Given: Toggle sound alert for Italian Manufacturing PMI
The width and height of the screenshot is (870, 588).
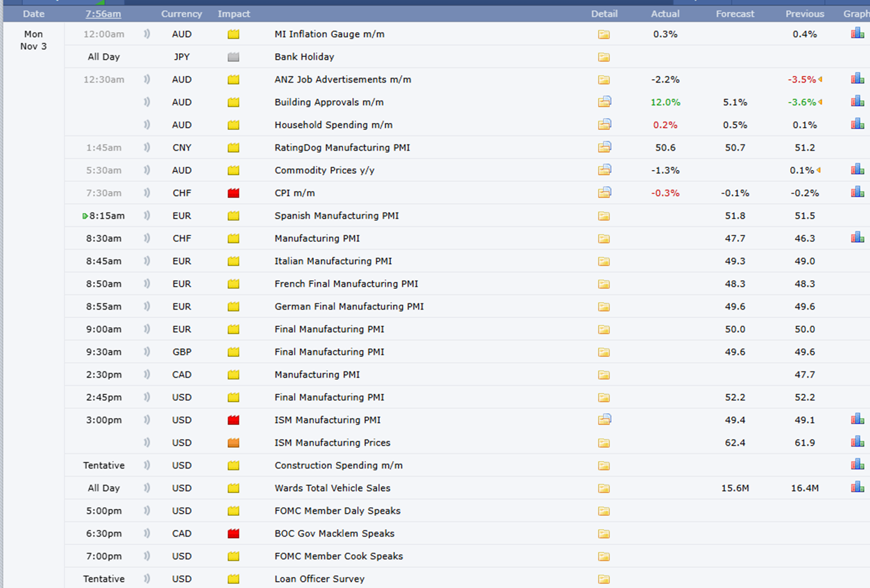Looking at the screenshot, I should pos(147,261).
